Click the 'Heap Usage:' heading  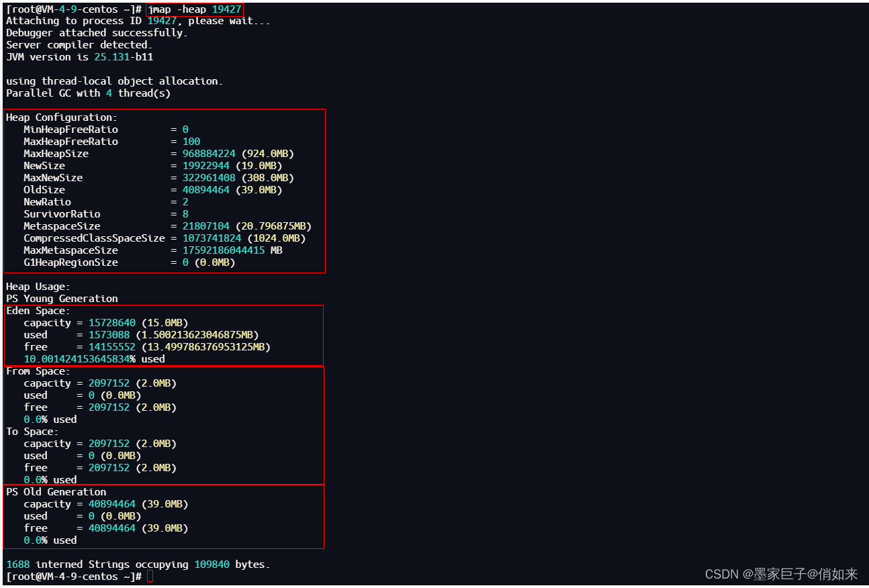[38, 287]
